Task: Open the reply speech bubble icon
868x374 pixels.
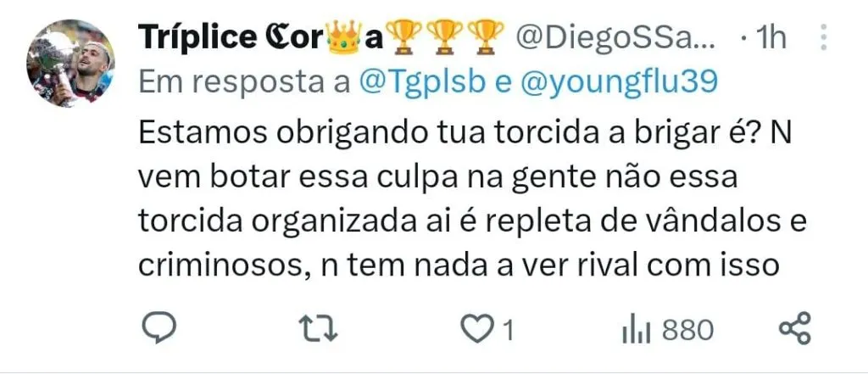Action: 159,328
